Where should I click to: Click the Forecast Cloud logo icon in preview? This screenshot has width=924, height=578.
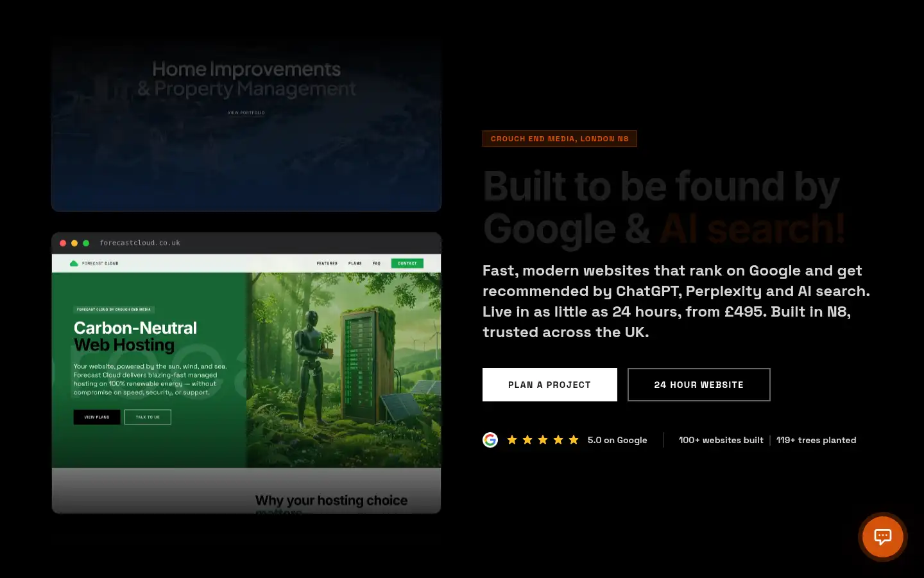point(74,263)
